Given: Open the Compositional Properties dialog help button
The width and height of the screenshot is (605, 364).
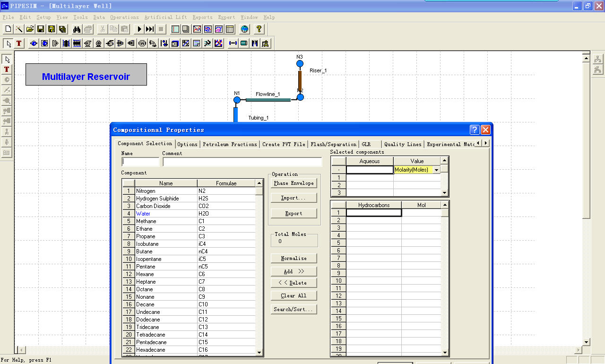Looking at the screenshot, I should click(475, 130).
